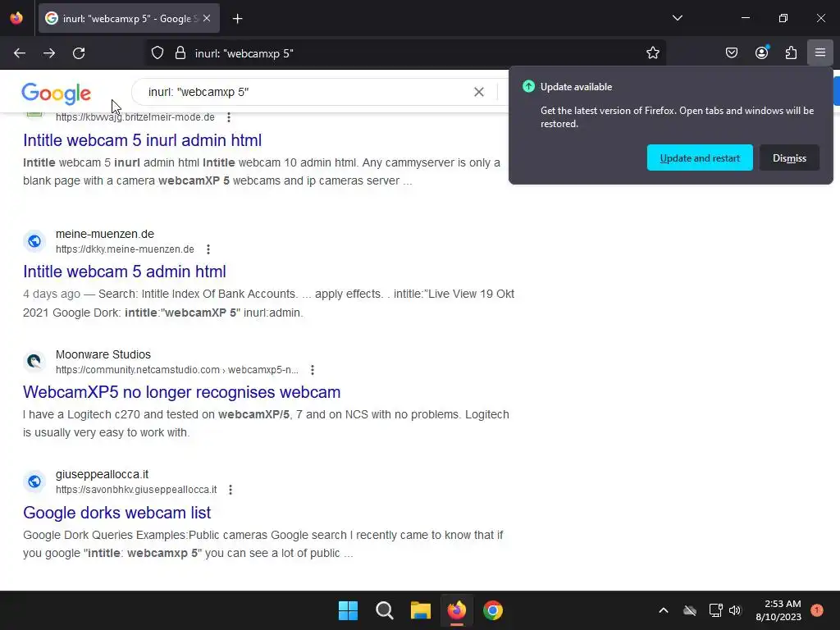Reload the current page
The width and height of the screenshot is (840, 630).
click(79, 53)
